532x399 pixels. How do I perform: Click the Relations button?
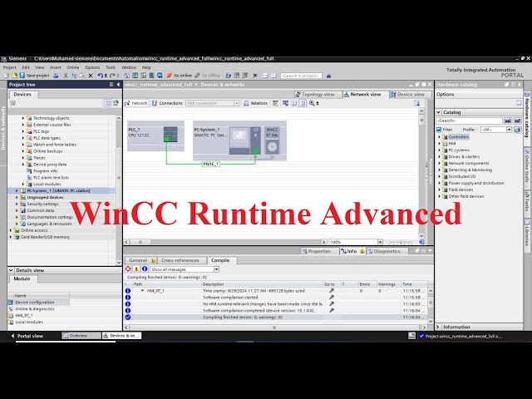(x=255, y=103)
